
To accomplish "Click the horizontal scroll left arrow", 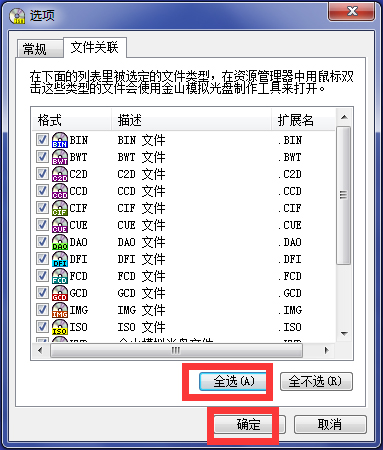I will pyautogui.click(x=40, y=350).
